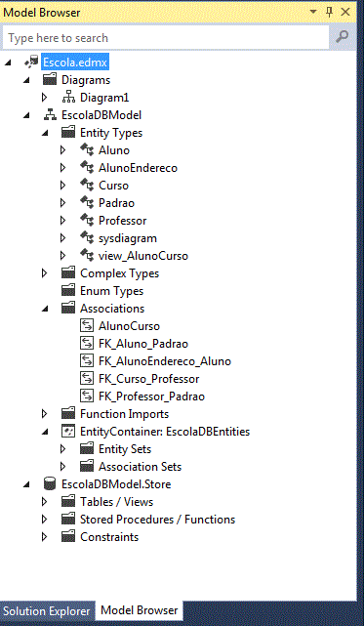Viewport: 364px width, 626px height.
Task: Collapse the Associations folder
Action: (x=45, y=309)
